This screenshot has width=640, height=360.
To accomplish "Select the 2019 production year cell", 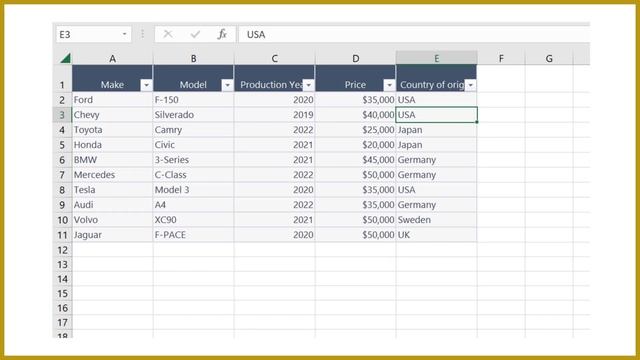I will tap(275, 115).
